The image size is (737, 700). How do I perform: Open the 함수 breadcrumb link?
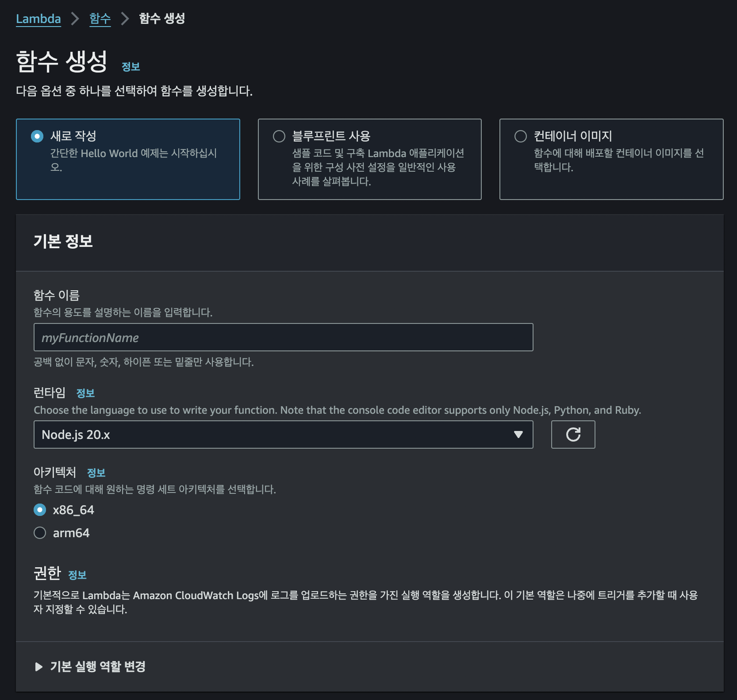click(x=100, y=19)
